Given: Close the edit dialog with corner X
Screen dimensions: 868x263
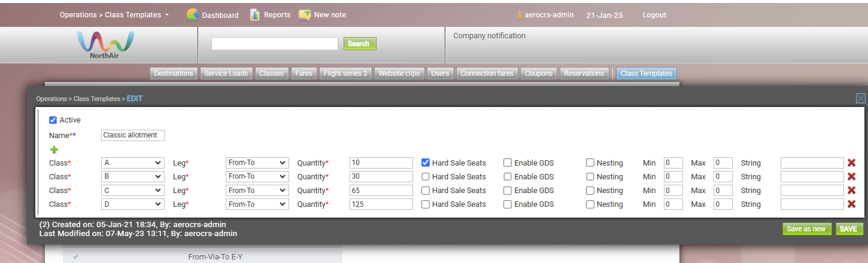Looking at the screenshot, I should [861, 99].
